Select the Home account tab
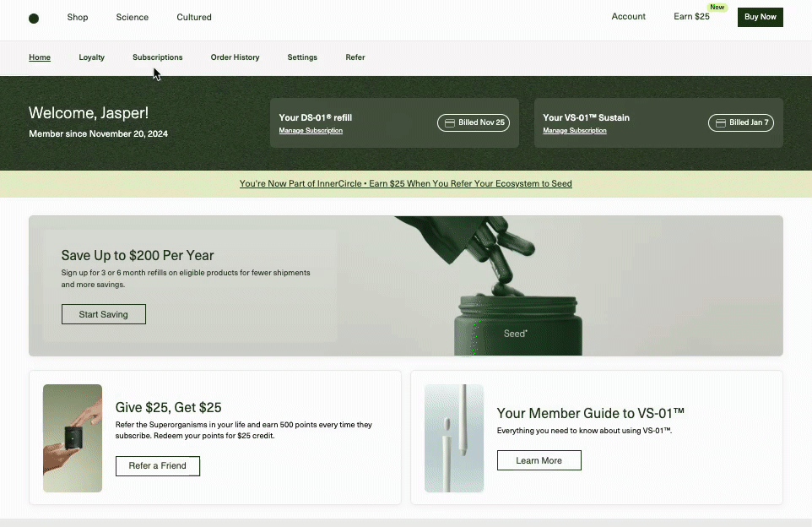The image size is (812, 527). point(40,57)
